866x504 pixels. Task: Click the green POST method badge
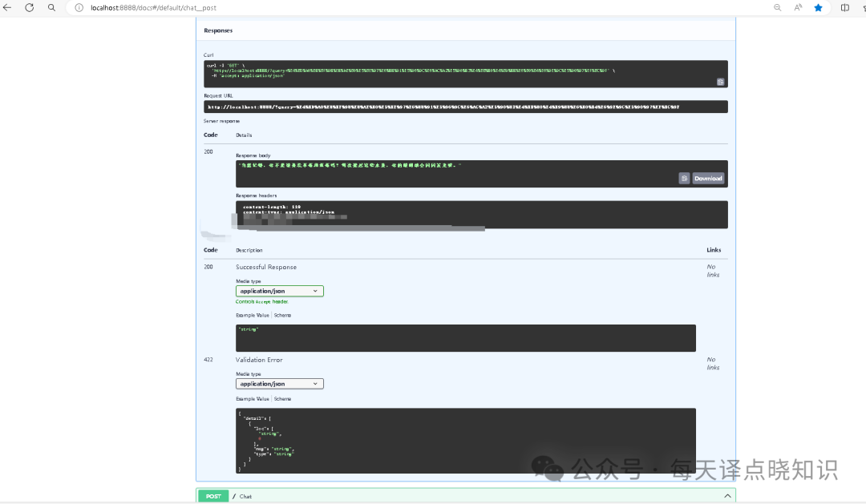point(213,496)
